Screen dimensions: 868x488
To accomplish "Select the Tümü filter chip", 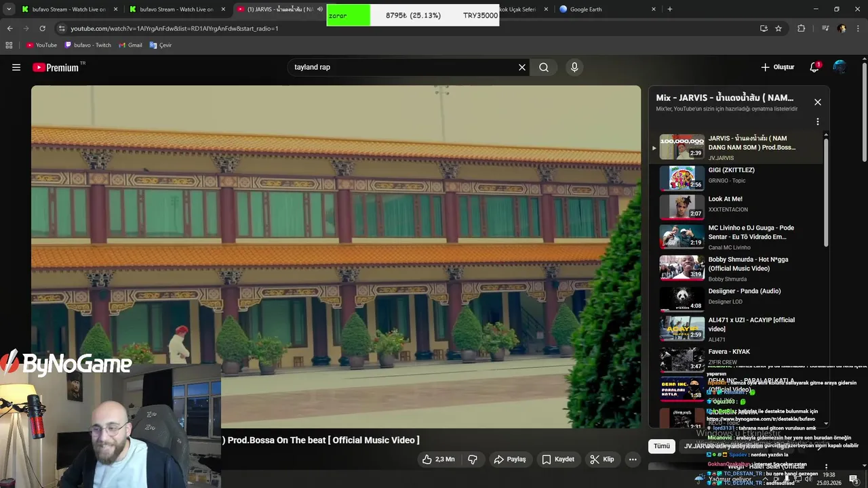I will [661, 446].
